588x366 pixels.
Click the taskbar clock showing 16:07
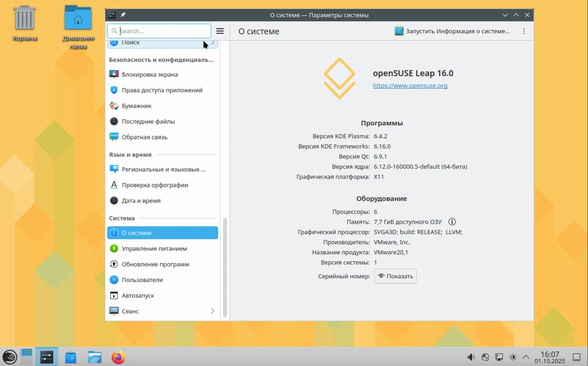pyautogui.click(x=550, y=357)
